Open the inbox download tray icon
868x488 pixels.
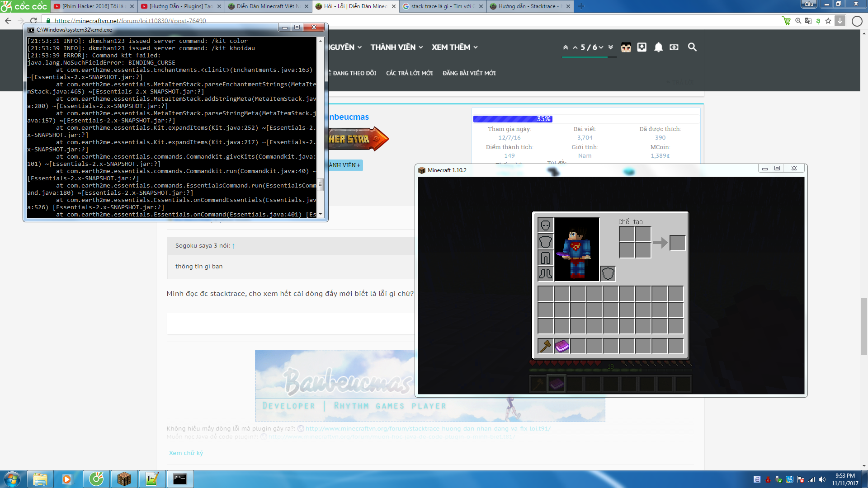642,47
